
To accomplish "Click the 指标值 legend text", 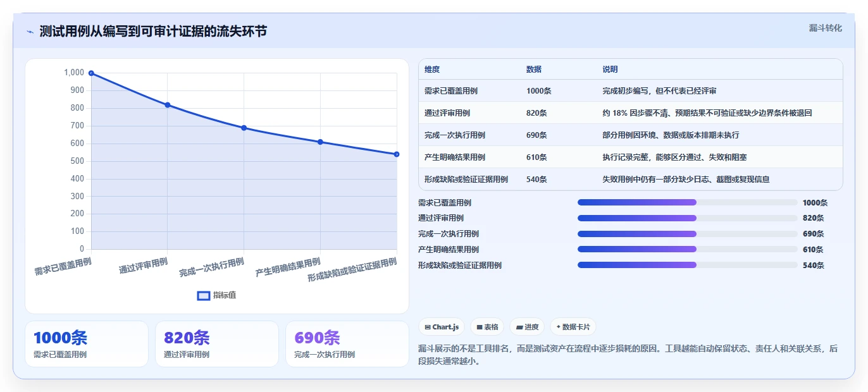I will (x=225, y=295).
